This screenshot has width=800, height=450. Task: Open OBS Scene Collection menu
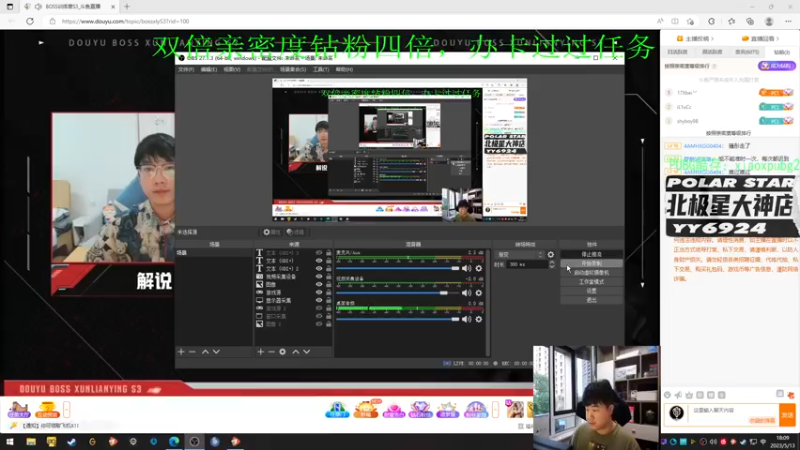point(293,69)
